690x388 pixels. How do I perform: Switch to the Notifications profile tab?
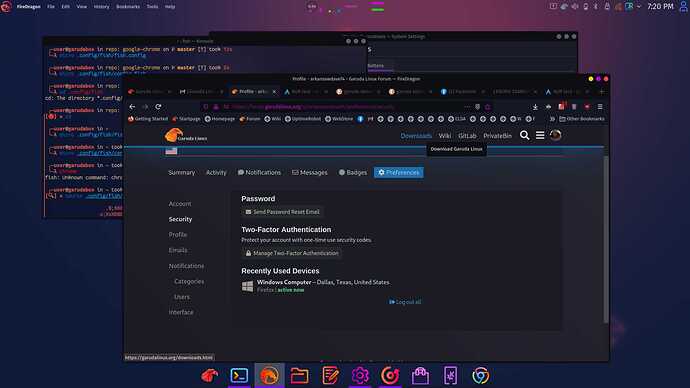[259, 172]
